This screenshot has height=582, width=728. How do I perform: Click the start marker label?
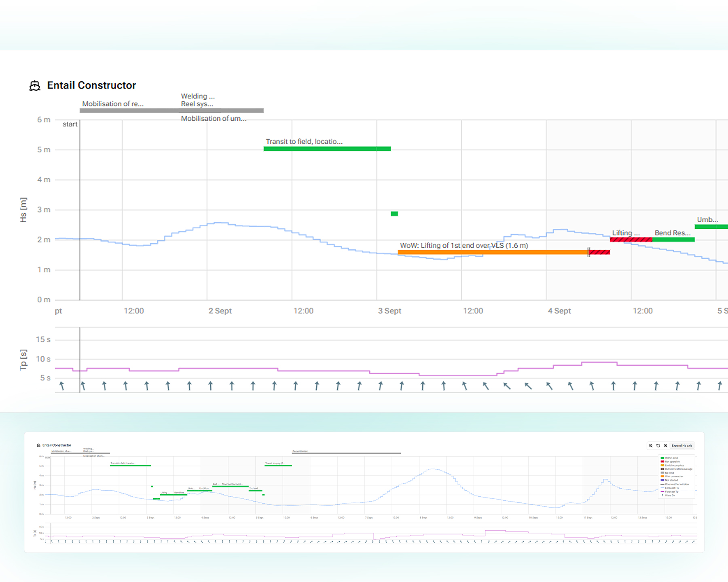[x=70, y=124]
